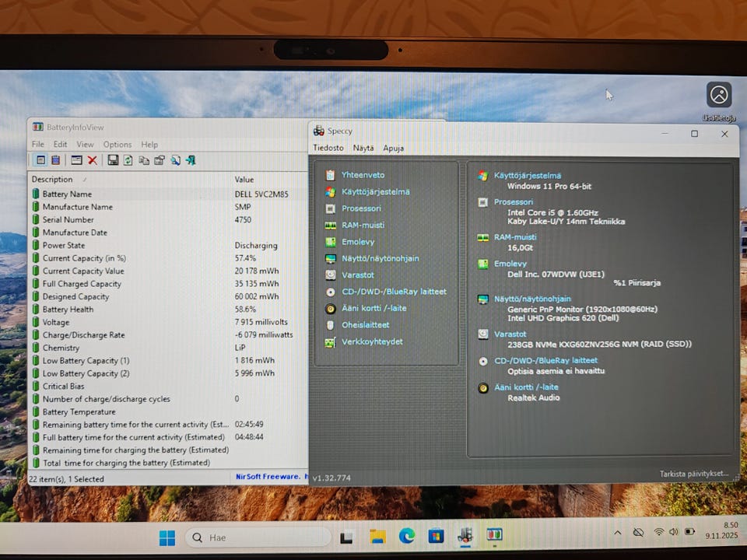Screen dimensions: 747x560
Task: Click the monitor icon beside sidebar Näyttö/näytönohjain
Action: pyautogui.click(x=330, y=258)
